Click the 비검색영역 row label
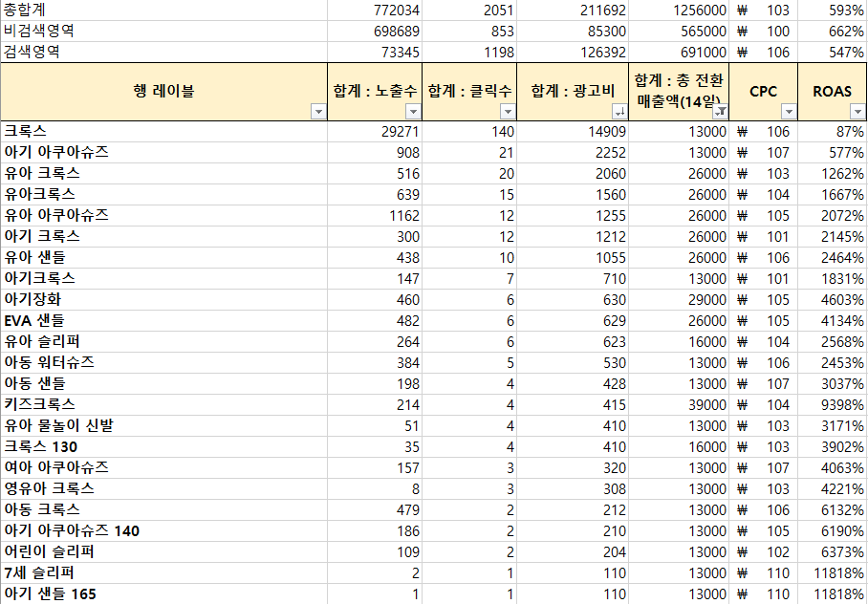 (39, 31)
